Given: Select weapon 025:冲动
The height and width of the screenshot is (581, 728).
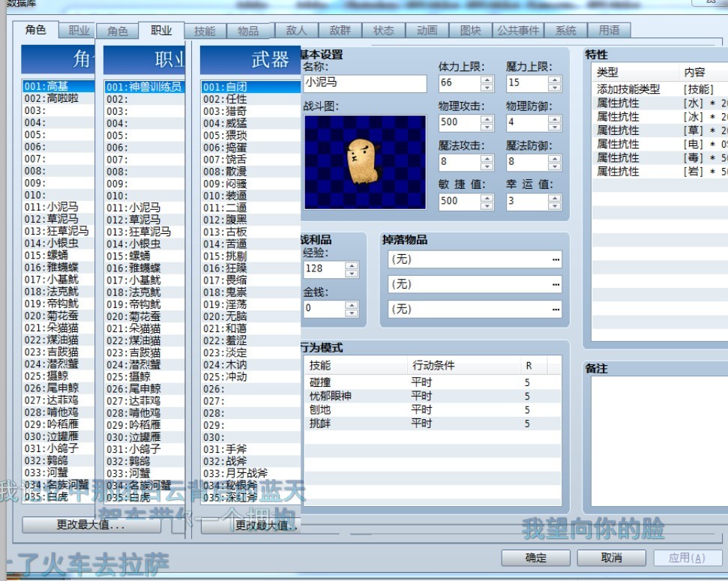Looking at the screenshot, I should (250, 376).
